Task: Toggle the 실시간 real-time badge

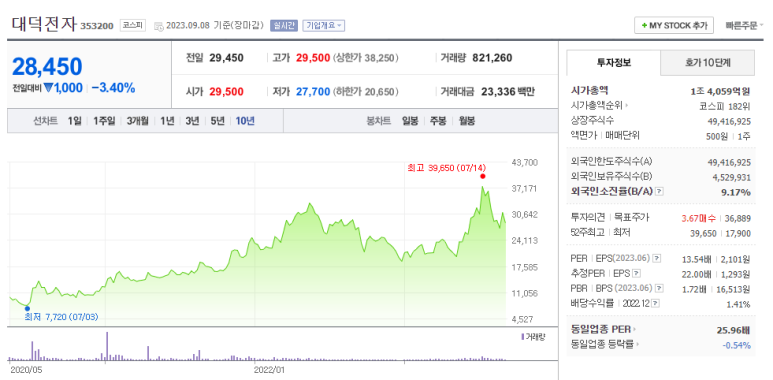Action: pyautogui.click(x=284, y=26)
